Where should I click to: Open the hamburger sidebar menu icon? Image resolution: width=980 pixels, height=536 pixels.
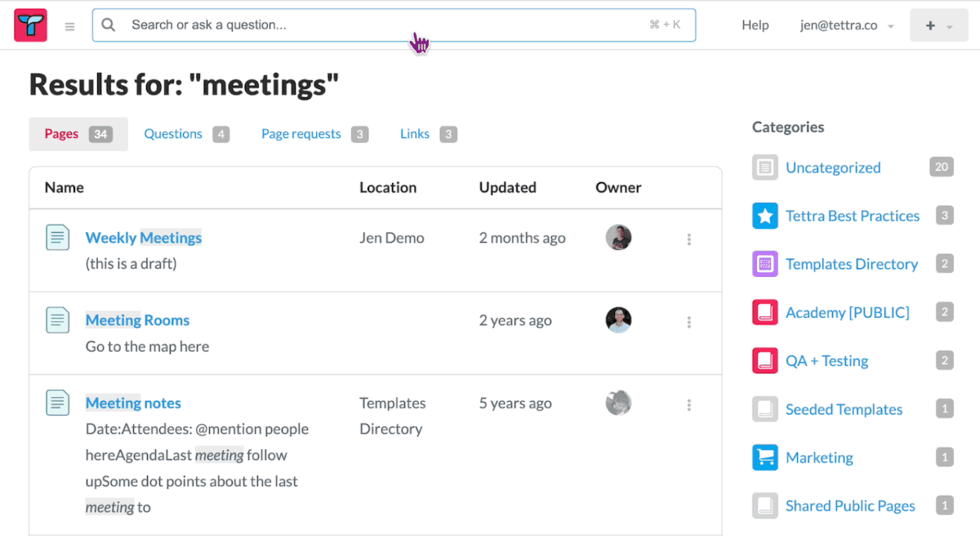coord(69,26)
